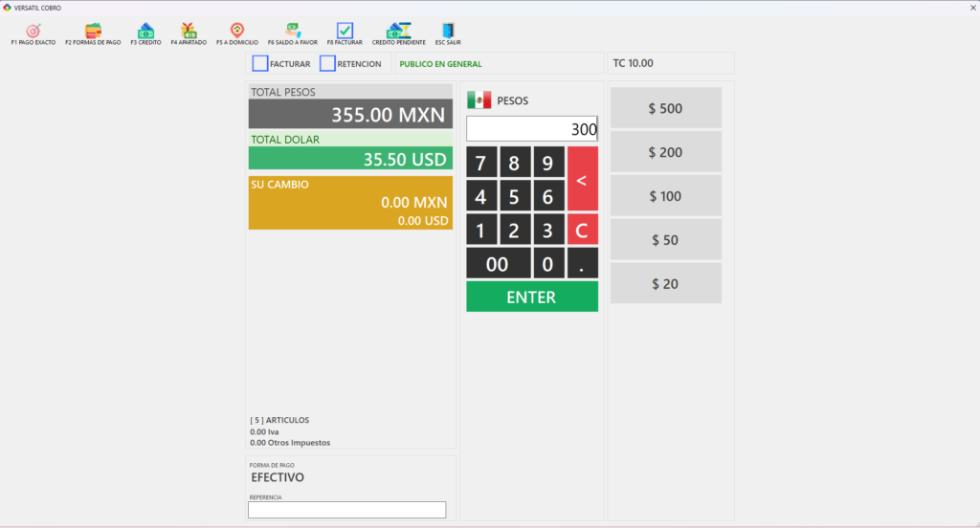
Task: Click the Mexican flag Pesos icon
Action: coord(479,100)
